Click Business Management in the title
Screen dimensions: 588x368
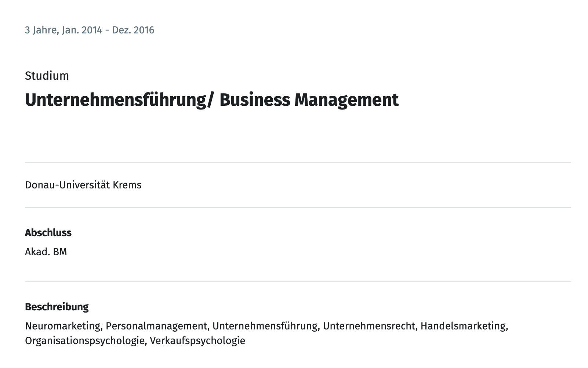pos(309,100)
